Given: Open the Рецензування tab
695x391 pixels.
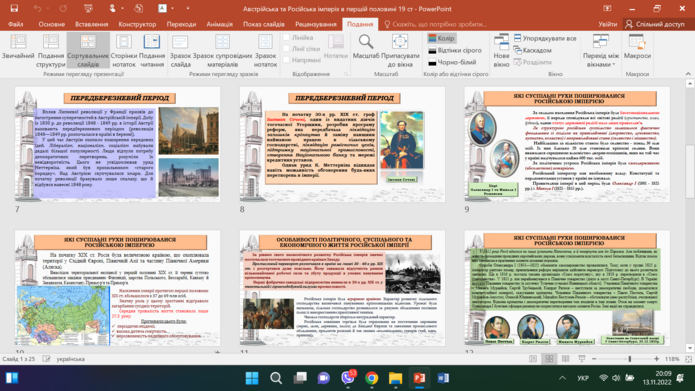Looking at the screenshot, I should pos(316,24).
